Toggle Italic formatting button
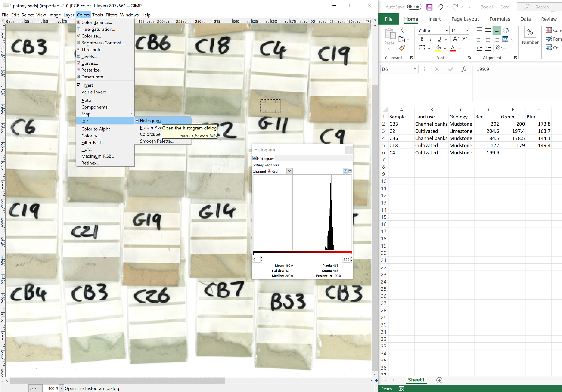Image resolution: width=562 pixels, height=392 pixels. coord(431,39)
